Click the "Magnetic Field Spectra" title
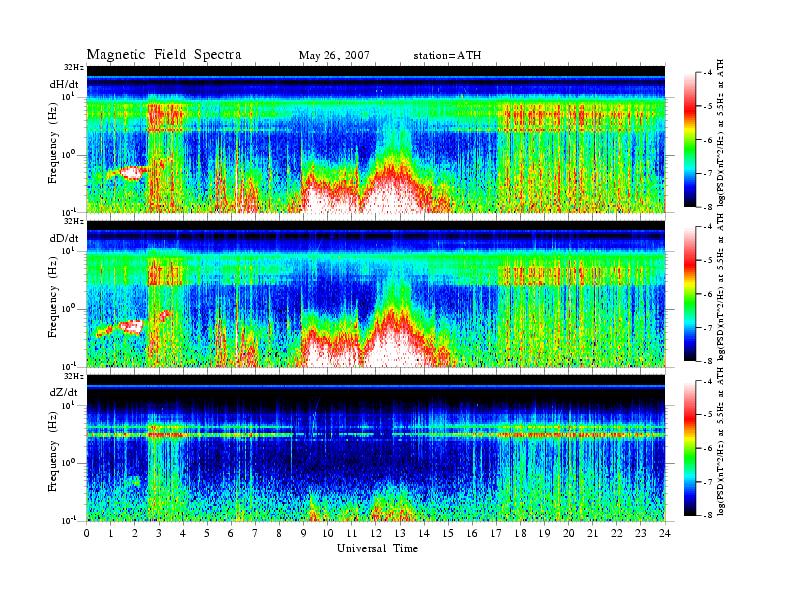The width and height of the screenshot is (792, 612). point(164,55)
